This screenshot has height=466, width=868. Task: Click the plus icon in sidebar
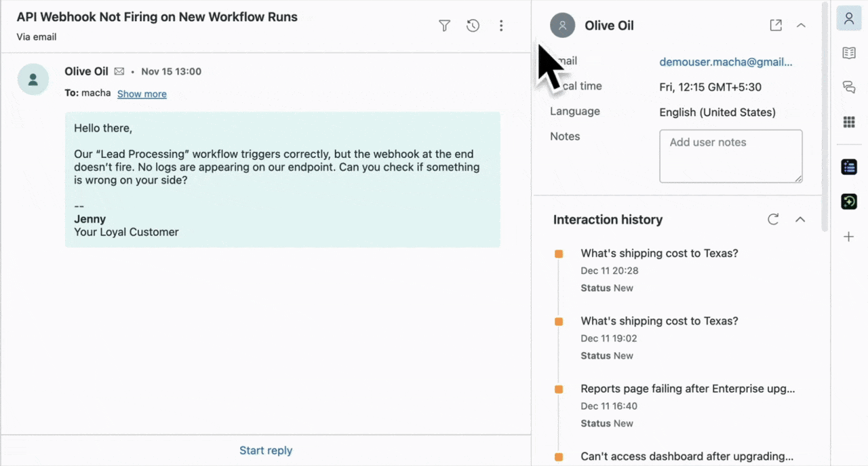point(848,237)
